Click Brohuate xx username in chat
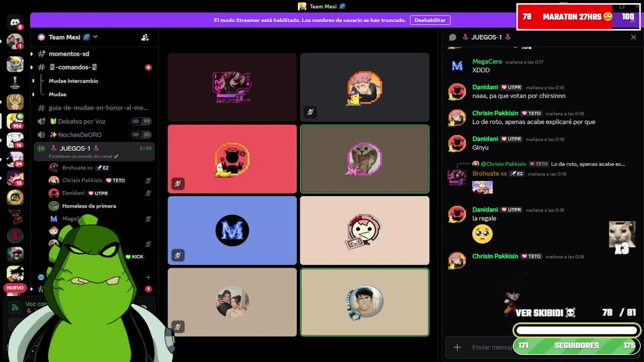 490,173
